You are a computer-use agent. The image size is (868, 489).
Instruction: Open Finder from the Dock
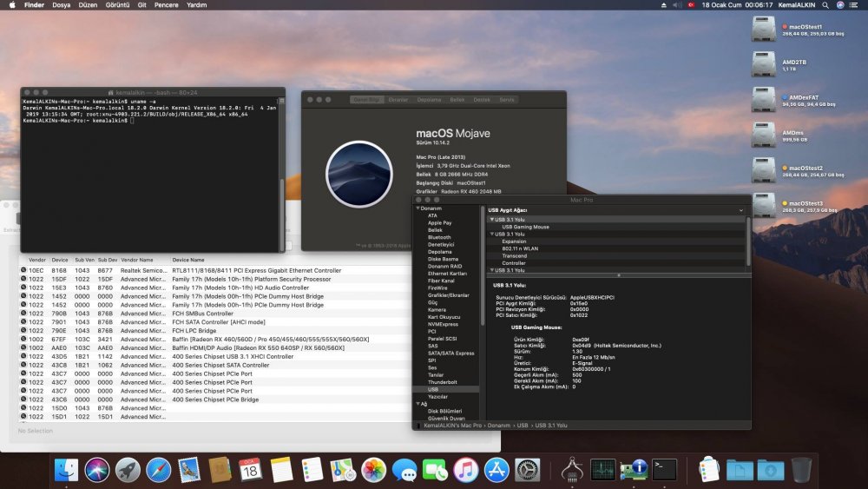coord(67,470)
